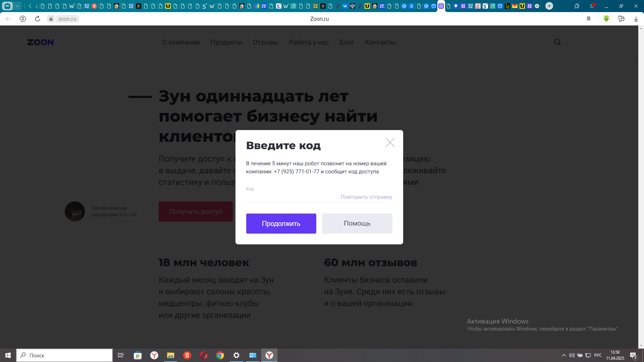Viewport: 644px width, 362px height.
Task: Open Opera from the taskbar
Action: [203, 355]
